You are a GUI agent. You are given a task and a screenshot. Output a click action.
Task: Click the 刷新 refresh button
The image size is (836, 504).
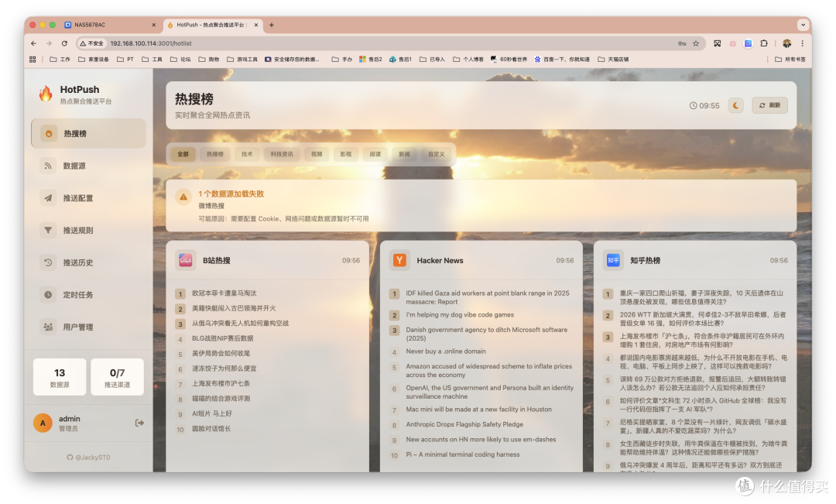pos(770,105)
